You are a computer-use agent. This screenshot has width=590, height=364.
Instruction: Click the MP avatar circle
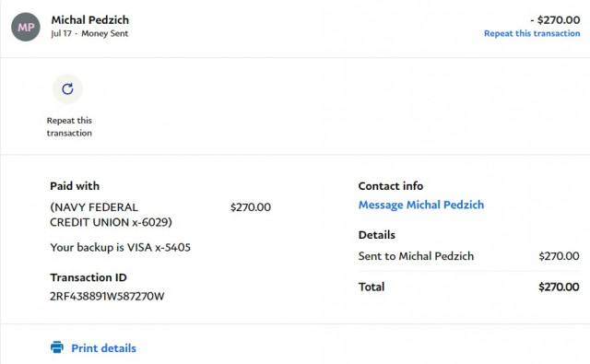point(26,27)
